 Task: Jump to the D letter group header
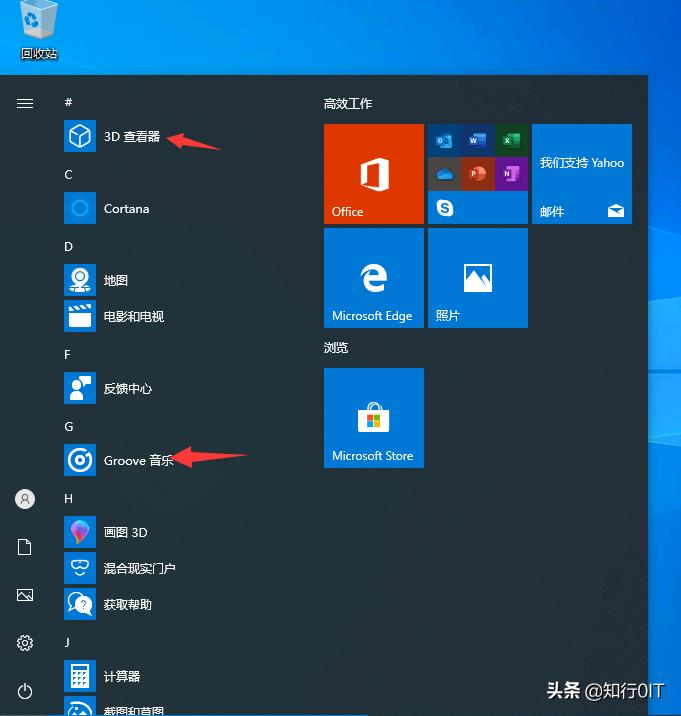pyautogui.click(x=69, y=247)
